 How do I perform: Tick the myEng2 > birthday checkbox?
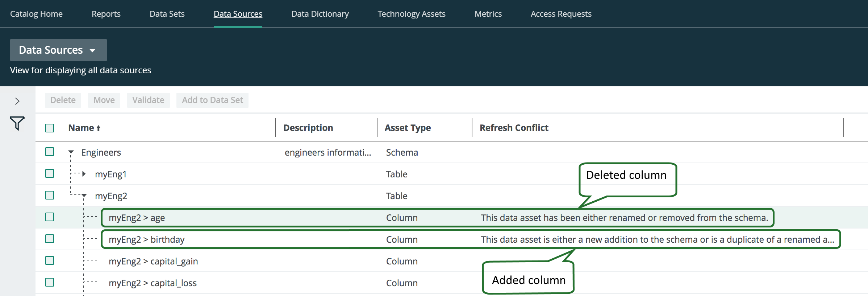[x=50, y=239]
